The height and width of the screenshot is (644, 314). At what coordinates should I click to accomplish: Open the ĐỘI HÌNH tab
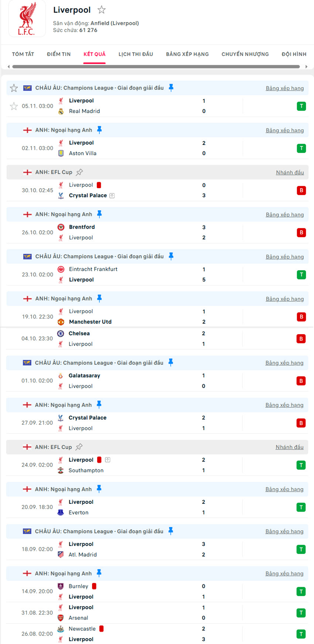(294, 54)
